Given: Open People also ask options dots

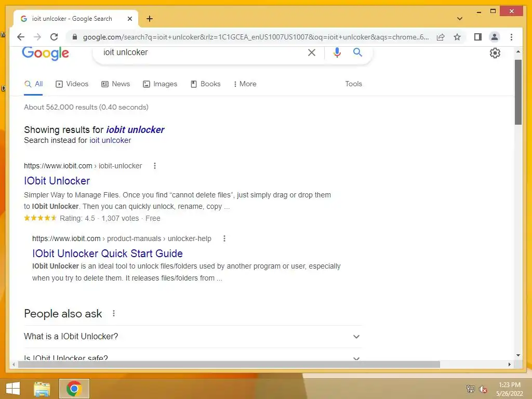Looking at the screenshot, I should [x=114, y=313].
